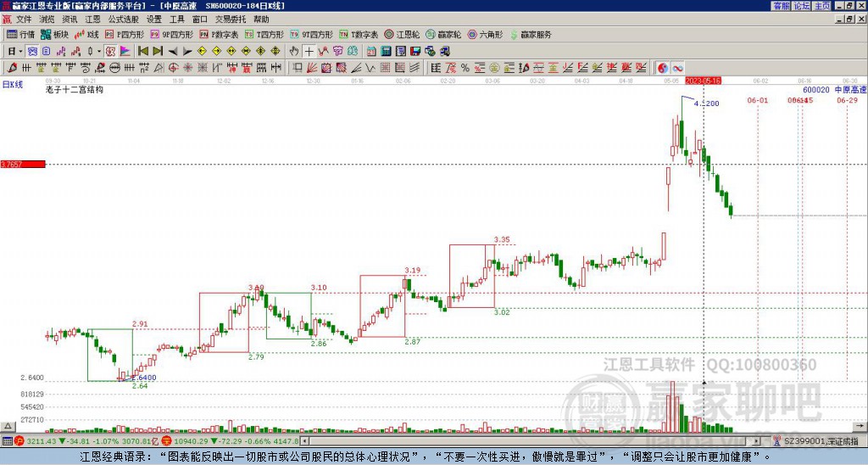This screenshot has height=465, width=868.
Task: Click the 板块 toolbar button
Action: (x=54, y=34)
